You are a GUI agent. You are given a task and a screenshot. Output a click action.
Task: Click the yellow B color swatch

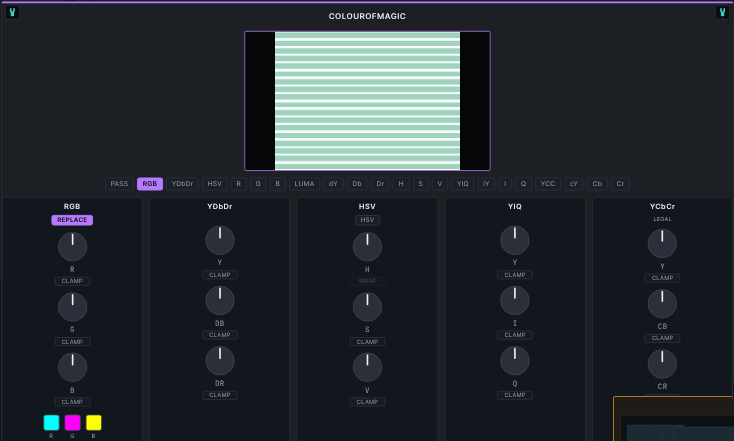coord(94,422)
